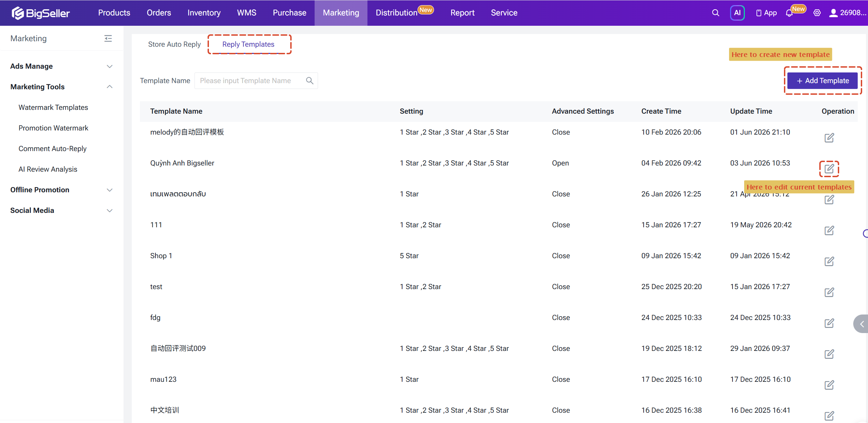
Task: Switch to the Store Auto Reply tab
Action: 174,44
